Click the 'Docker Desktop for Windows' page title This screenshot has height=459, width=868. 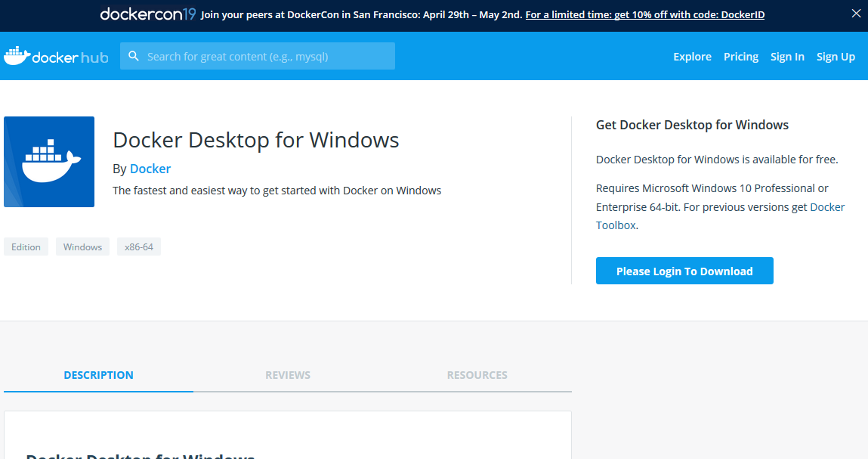pyautogui.click(x=256, y=140)
